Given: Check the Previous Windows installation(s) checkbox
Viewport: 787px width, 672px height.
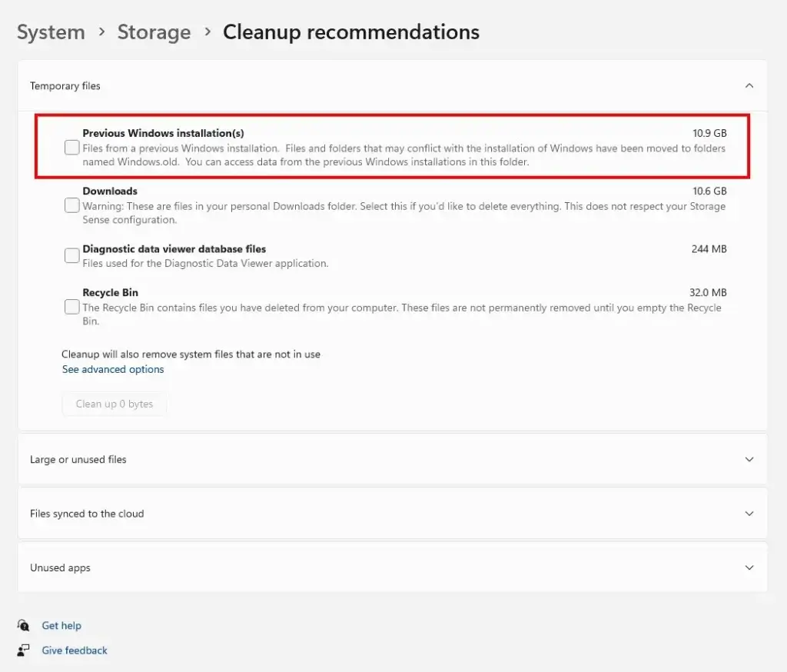Looking at the screenshot, I should coord(71,147).
